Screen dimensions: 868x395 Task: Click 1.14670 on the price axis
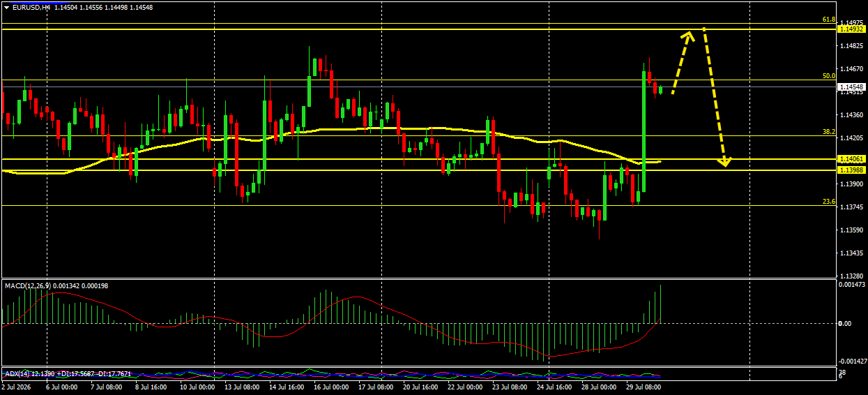852,69
